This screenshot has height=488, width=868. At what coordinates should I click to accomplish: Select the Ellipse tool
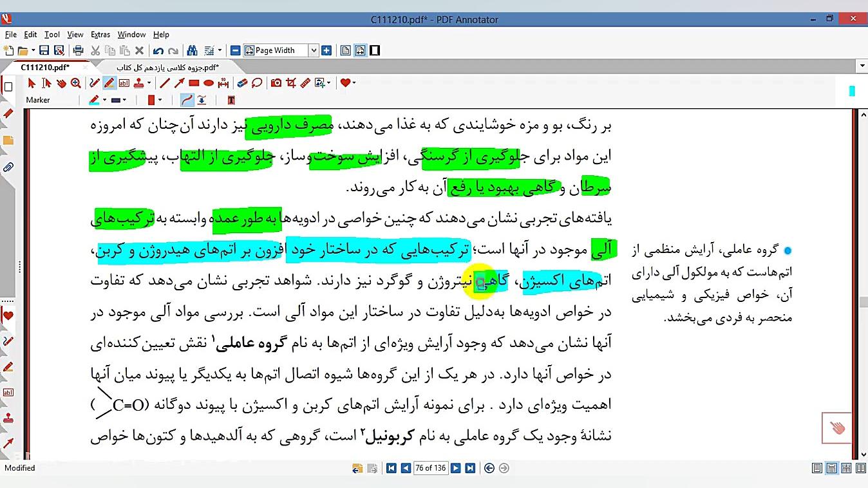(209, 83)
